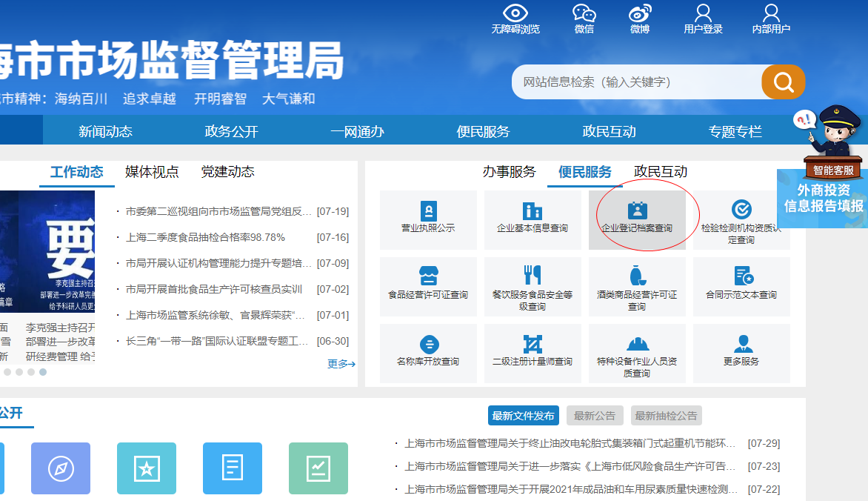868x501 pixels.
Task: Select 一网通办 in the navigation bar
Action: [x=357, y=131]
